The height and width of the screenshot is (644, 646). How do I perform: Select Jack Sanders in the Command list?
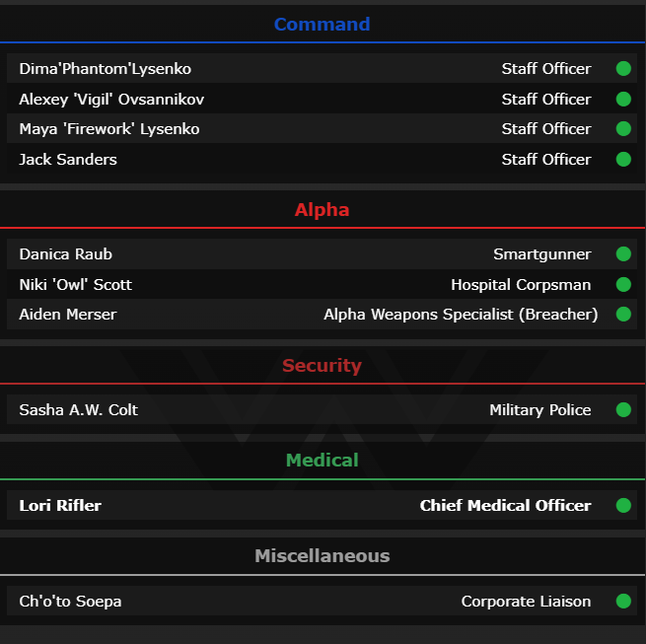pyautogui.click(x=68, y=160)
